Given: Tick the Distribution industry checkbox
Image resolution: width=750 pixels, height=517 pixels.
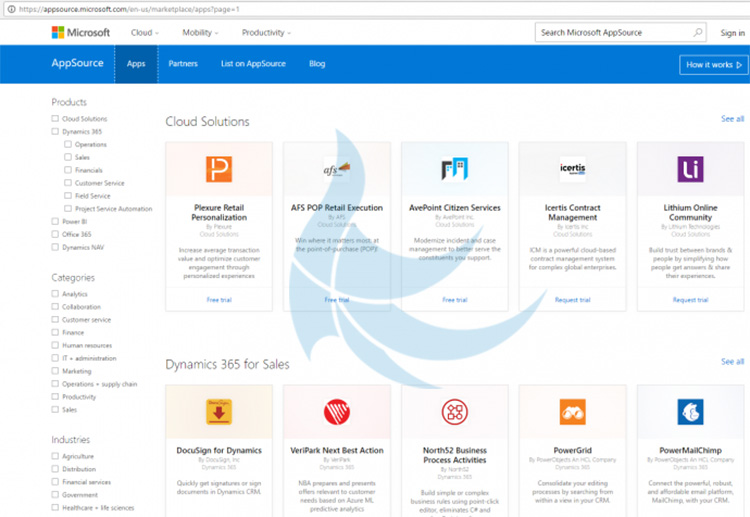Looking at the screenshot, I should tap(55, 469).
